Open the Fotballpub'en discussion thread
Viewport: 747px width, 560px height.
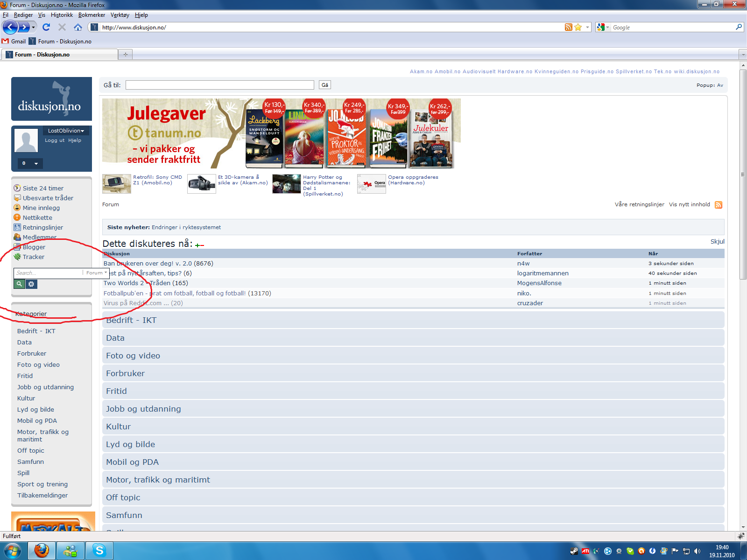pyautogui.click(x=175, y=293)
